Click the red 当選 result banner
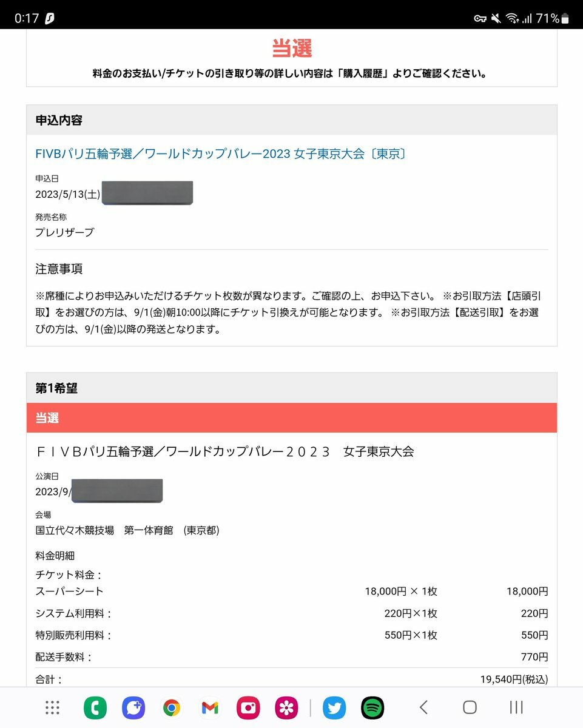 [292, 418]
